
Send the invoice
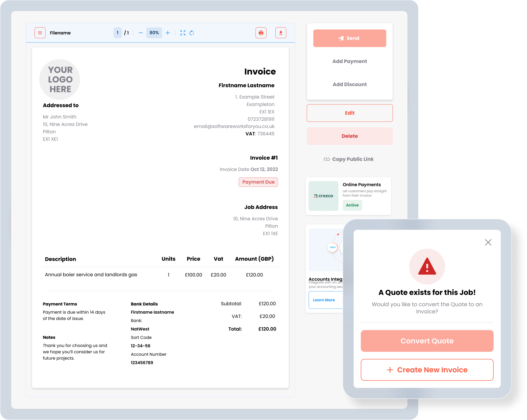coord(349,38)
